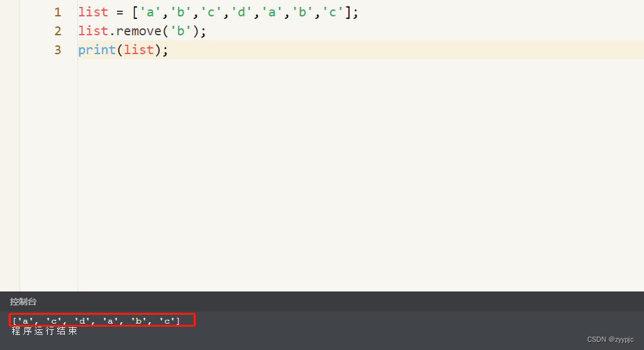Click code line 1 with the list assignment
Viewport: 644px width, 350px height.
click(218, 13)
